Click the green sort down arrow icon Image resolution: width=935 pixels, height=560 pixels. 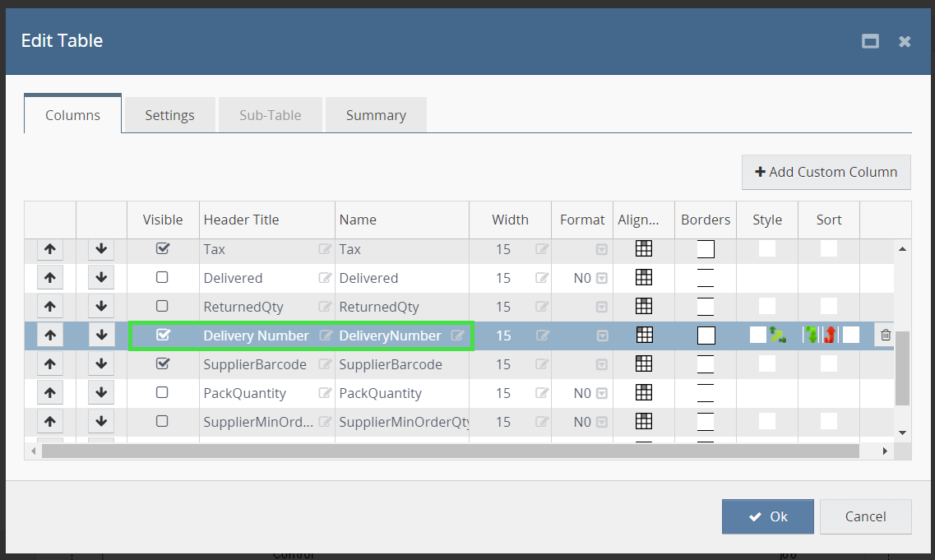click(812, 336)
